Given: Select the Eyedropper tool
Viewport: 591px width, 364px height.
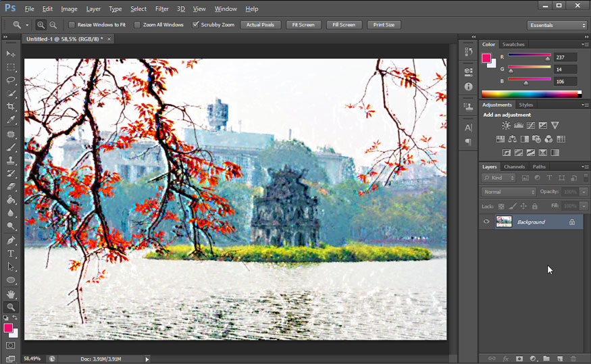Looking at the screenshot, I should (x=11, y=120).
